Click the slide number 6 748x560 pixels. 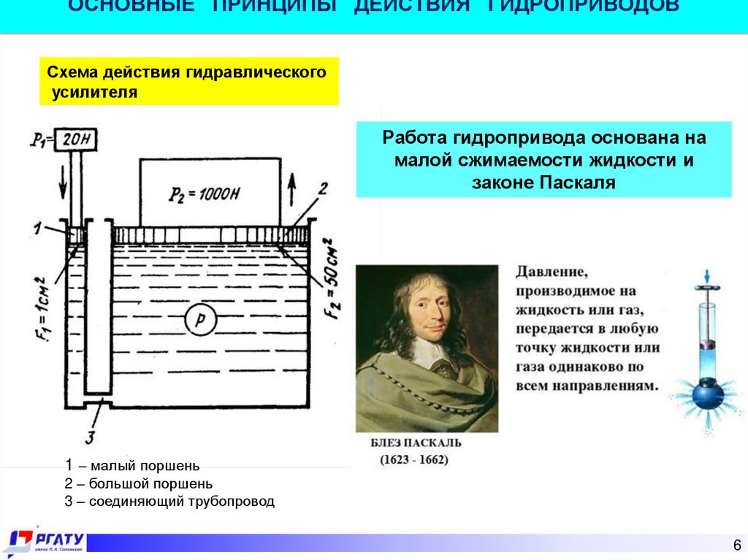737,545
